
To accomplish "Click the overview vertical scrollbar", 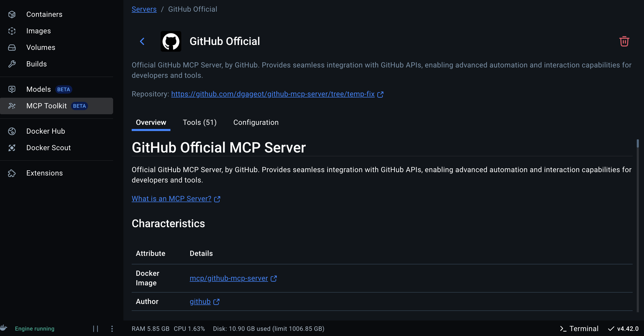I will (638, 144).
